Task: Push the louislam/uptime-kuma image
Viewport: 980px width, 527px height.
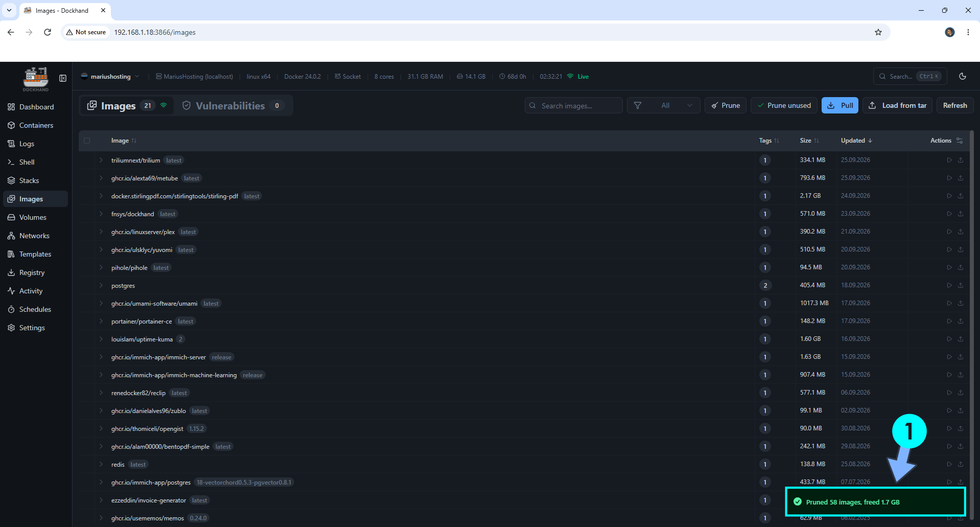Action: point(961,339)
